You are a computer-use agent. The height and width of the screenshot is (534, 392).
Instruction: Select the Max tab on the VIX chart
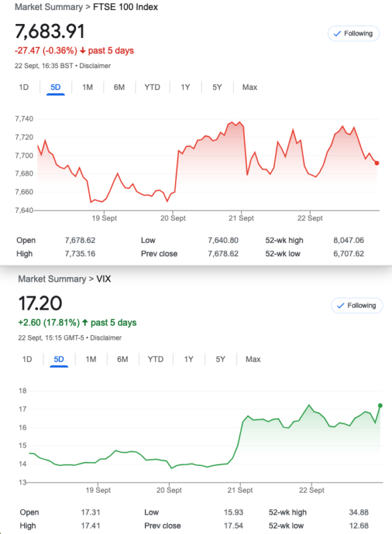click(x=253, y=359)
